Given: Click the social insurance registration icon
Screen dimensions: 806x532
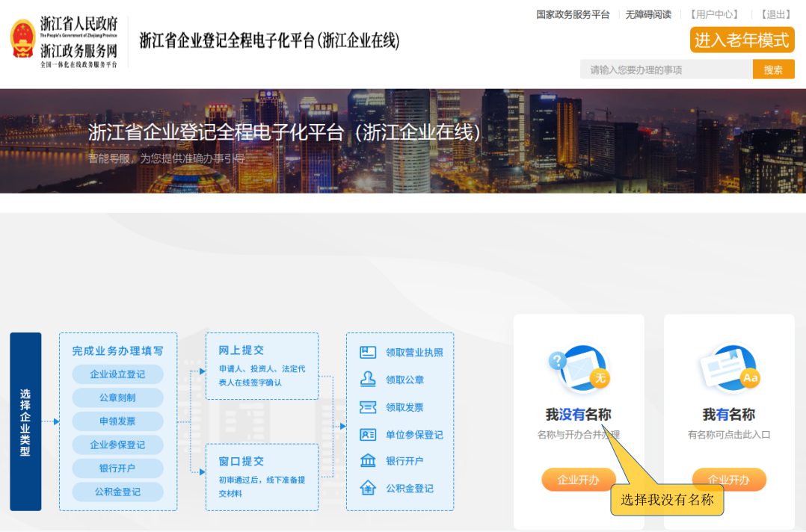Looking at the screenshot, I should [368, 435].
